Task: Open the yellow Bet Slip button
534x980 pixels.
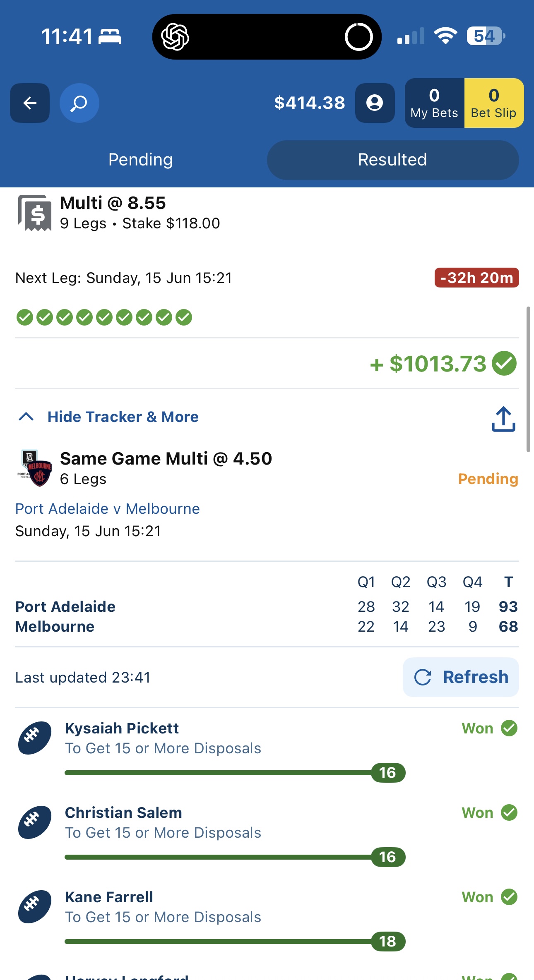Action: 494,103
